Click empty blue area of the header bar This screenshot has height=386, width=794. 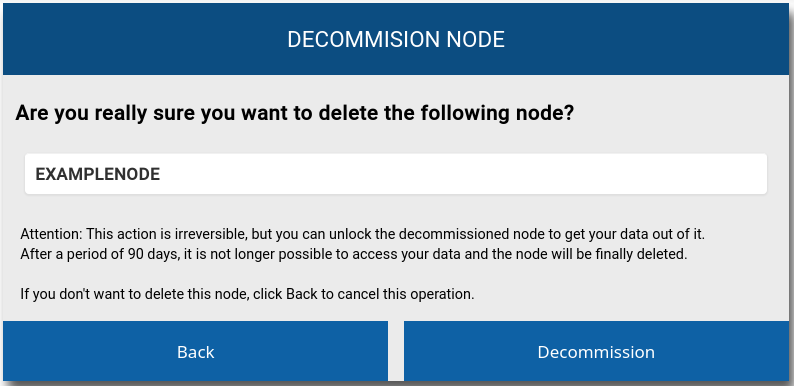click(x=643, y=40)
